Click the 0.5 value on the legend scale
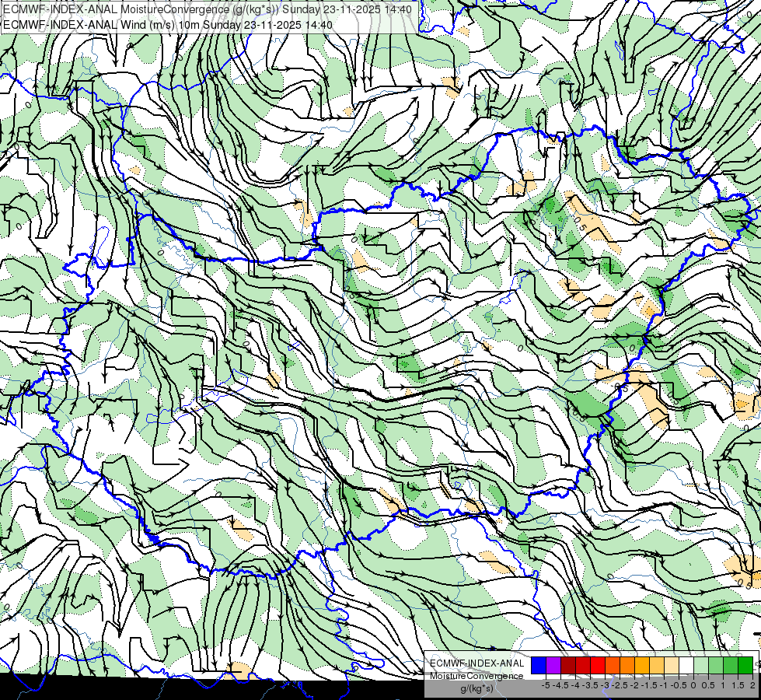The height and width of the screenshot is (700, 761). 708,685
